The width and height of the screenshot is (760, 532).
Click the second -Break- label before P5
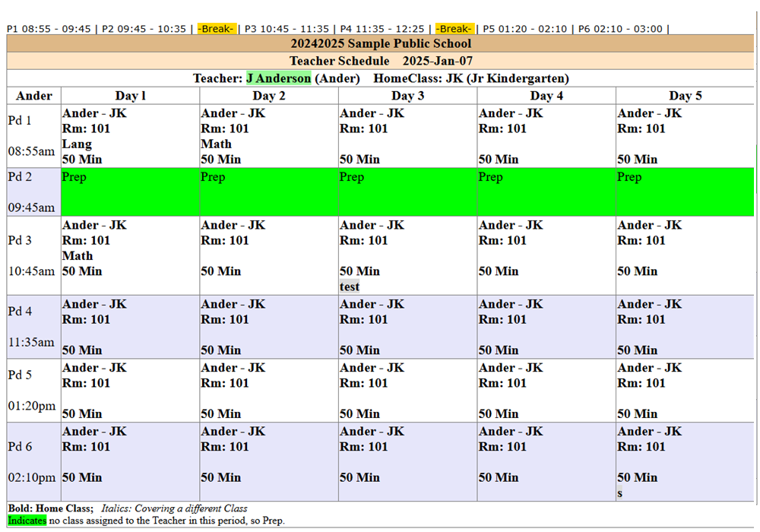click(x=454, y=29)
